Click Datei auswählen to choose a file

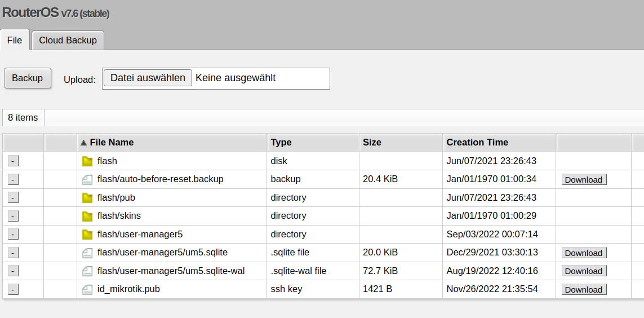pyautogui.click(x=148, y=78)
